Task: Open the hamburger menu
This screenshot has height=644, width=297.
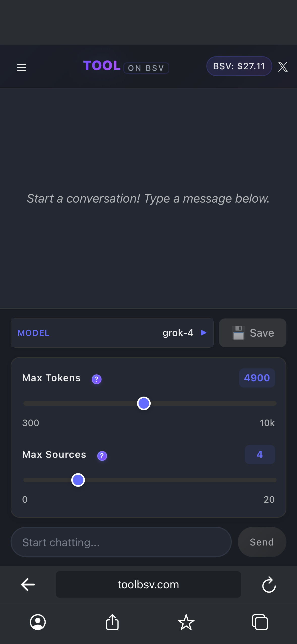Action: 21,67
